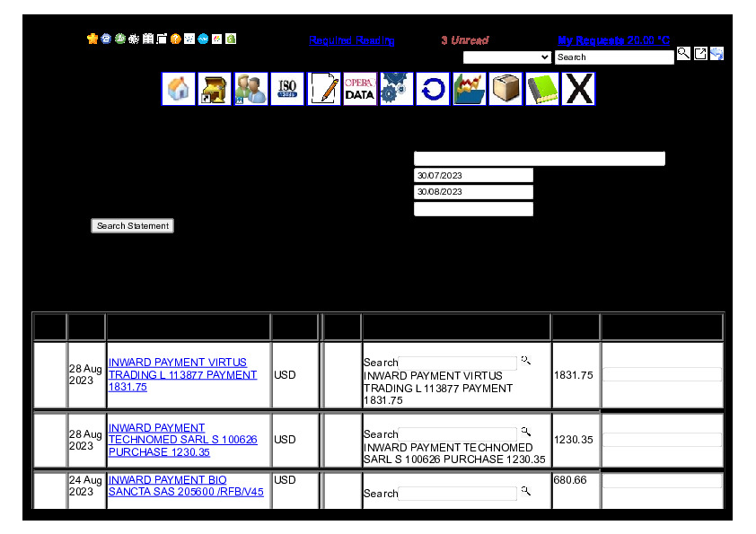Open the INWARD PAYMENT VIRTUS TRADING link
The width and height of the screenshot is (756, 534).
click(x=182, y=374)
